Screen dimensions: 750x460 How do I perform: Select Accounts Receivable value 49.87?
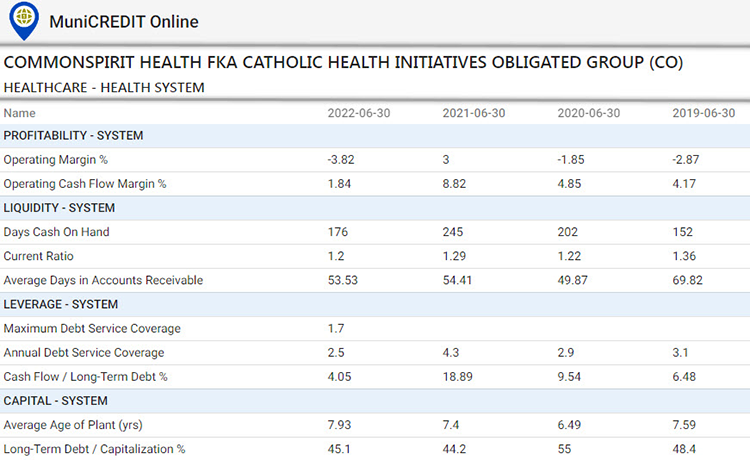(573, 281)
